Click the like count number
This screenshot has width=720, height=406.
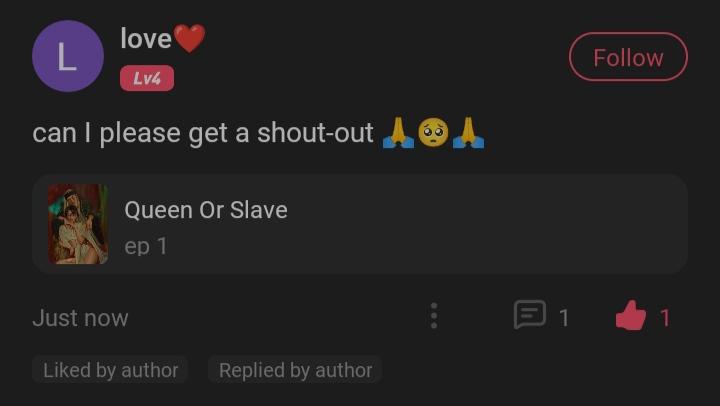point(664,318)
